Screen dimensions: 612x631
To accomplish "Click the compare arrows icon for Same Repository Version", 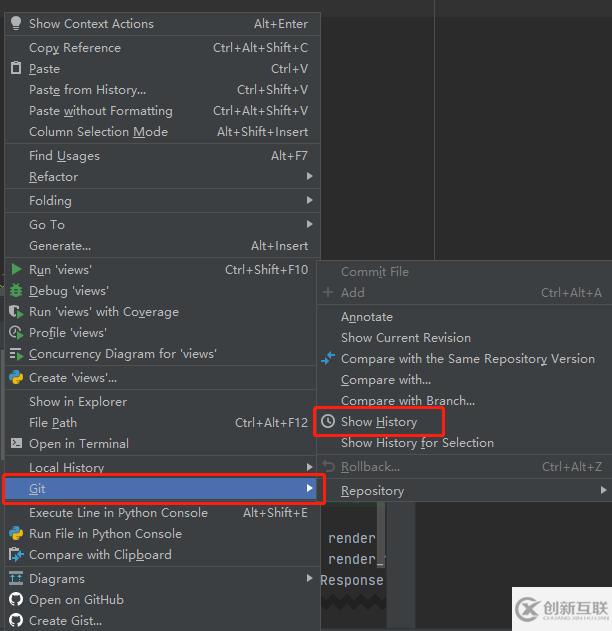I will pos(328,358).
